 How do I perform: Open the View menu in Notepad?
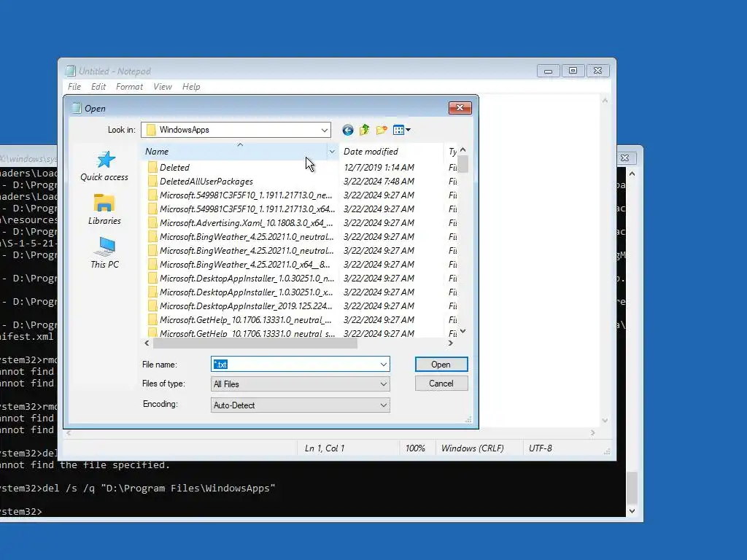point(163,87)
